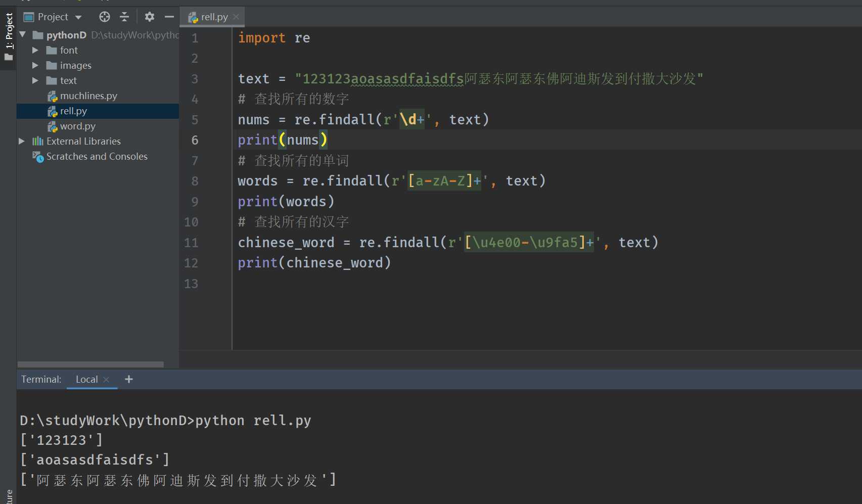The width and height of the screenshot is (862, 504).
Task: Click the terminal command line python rell.py
Action: 165,421
